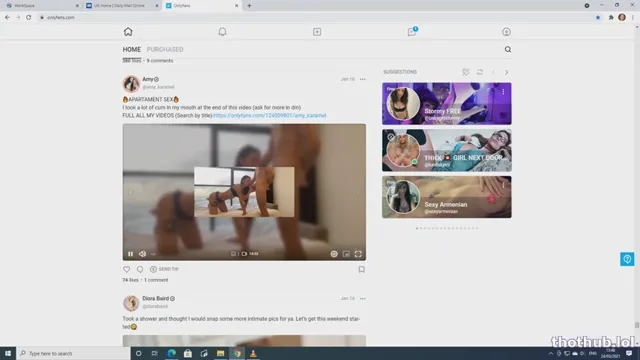Click Diora Baird's avatar
Viewport: 640px width, 360px height.
click(131, 303)
